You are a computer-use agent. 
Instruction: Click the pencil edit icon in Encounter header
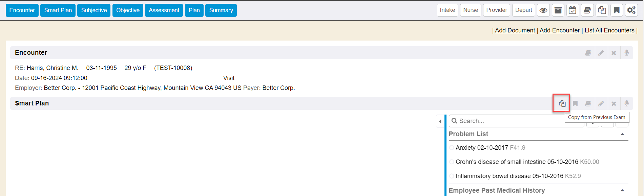click(x=601, y=53)
